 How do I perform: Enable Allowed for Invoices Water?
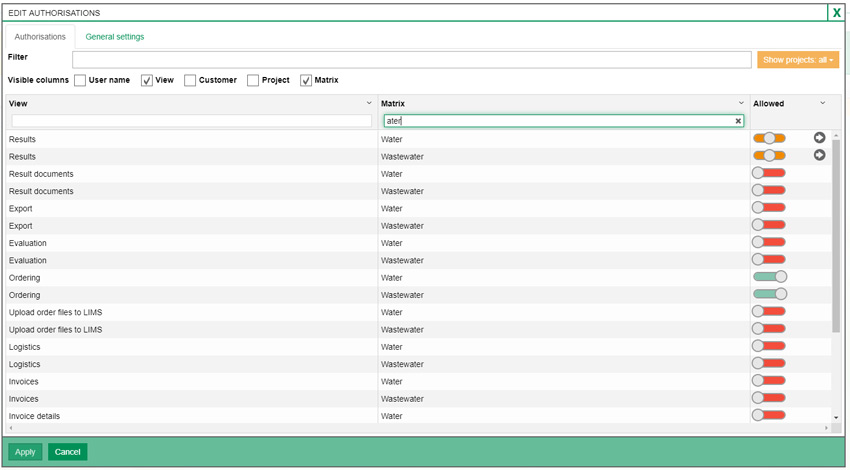click(769, 381)
